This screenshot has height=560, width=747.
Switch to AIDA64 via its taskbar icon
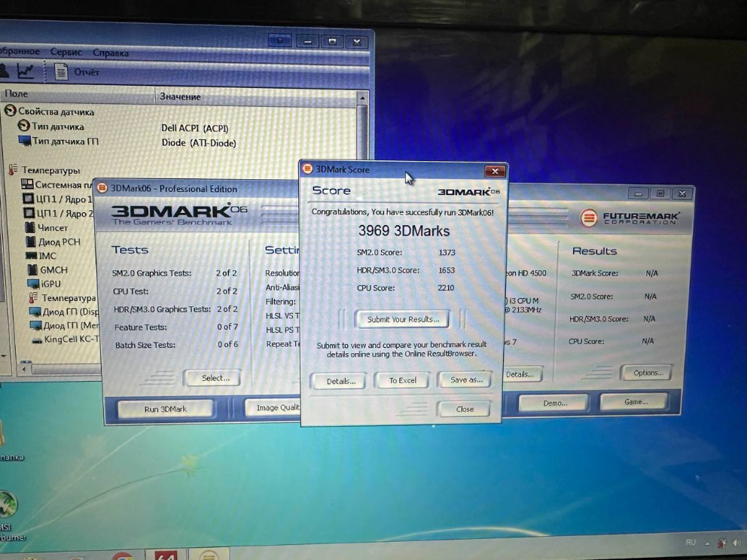point(166,555)
